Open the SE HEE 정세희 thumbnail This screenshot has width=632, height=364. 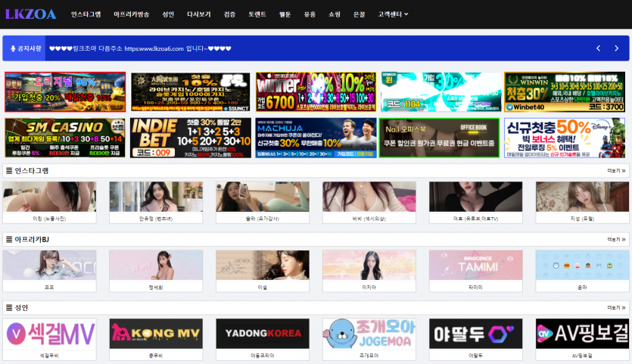pos(156,265)
